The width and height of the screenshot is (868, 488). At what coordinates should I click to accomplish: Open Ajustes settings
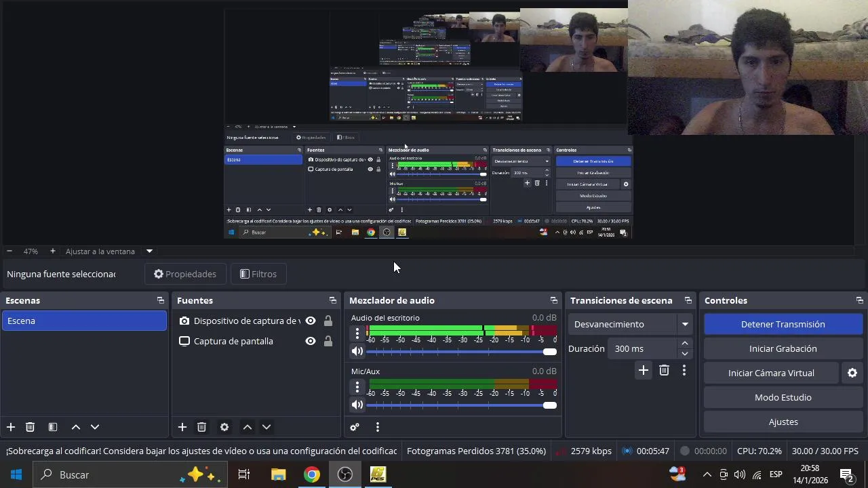coord(783,422)
